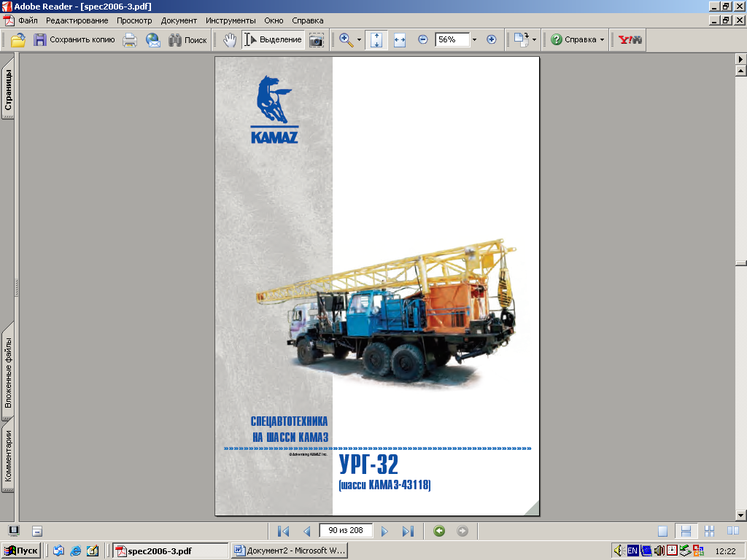
Task: Open the Просмотр menu
Action: (x=134, y=20)
